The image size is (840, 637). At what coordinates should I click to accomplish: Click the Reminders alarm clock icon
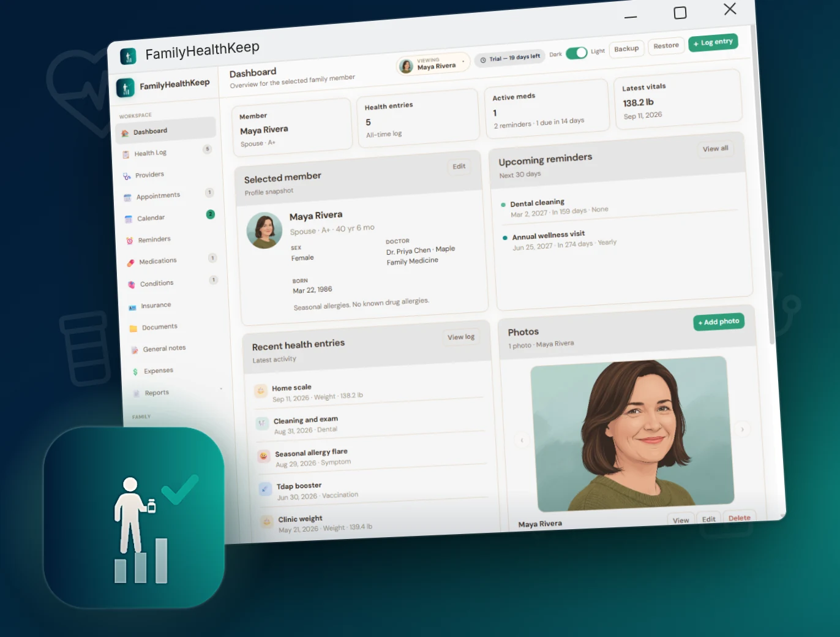tap(130, 241)
